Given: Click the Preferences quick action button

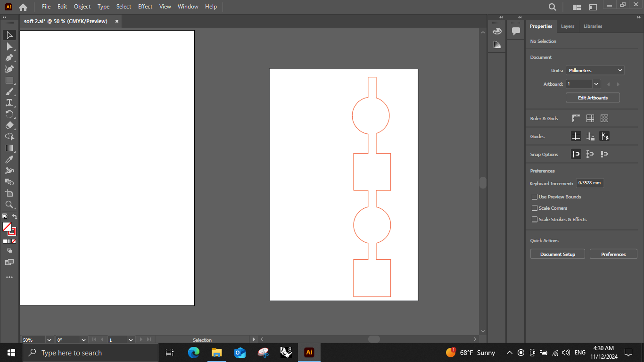Looking at the screenshot, I should [613, 254].
